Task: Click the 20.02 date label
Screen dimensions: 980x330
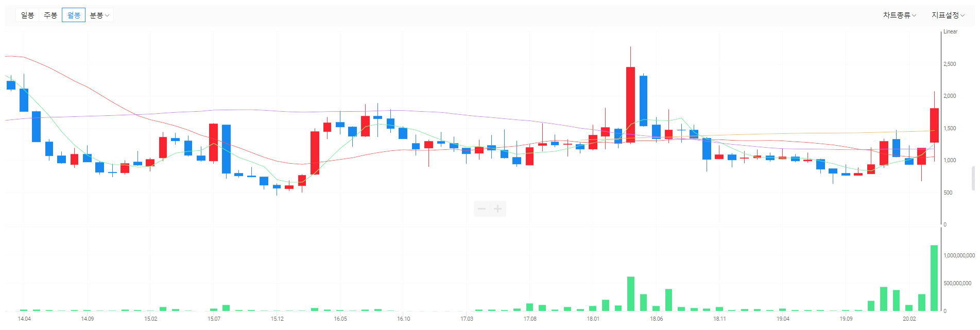Action: click(909, 319)
